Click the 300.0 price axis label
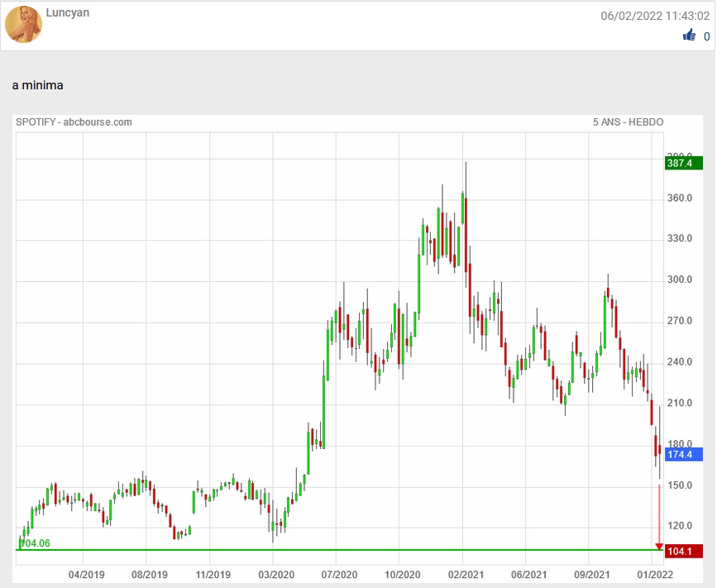Image resolution: width=717 pixels, height=588 pixels. click(680, 280)
